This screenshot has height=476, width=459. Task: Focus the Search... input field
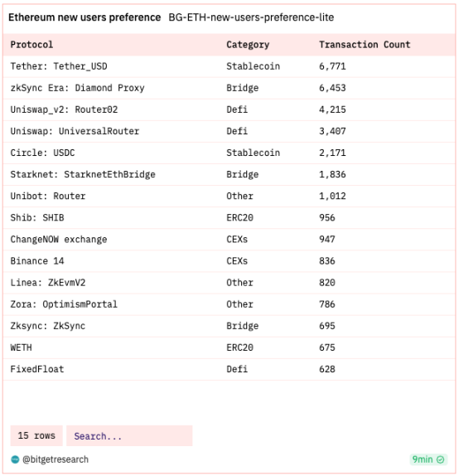pyautogui.click(x=129, y=436)
